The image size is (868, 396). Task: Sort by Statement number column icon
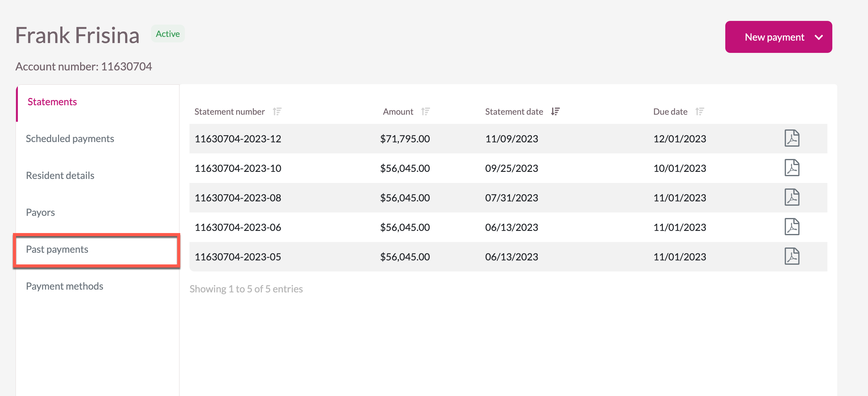[x=277, y=112]
